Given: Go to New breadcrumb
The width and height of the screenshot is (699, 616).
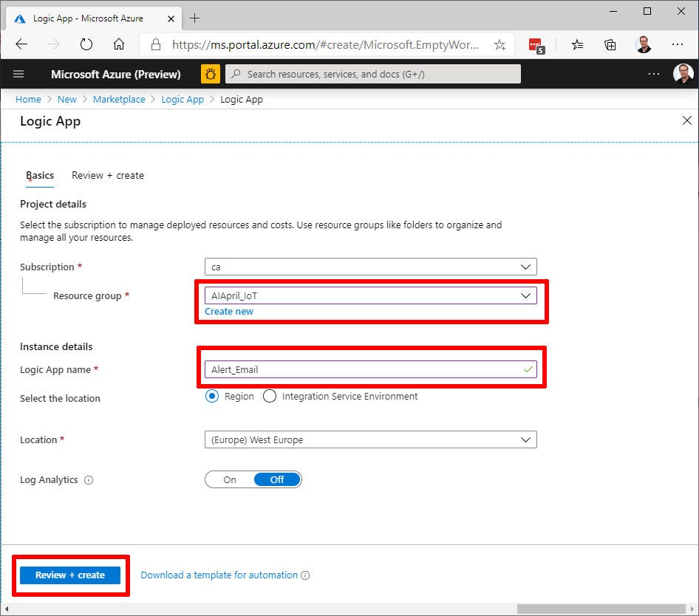Looking at the screenshot, I should pos(67,100).
